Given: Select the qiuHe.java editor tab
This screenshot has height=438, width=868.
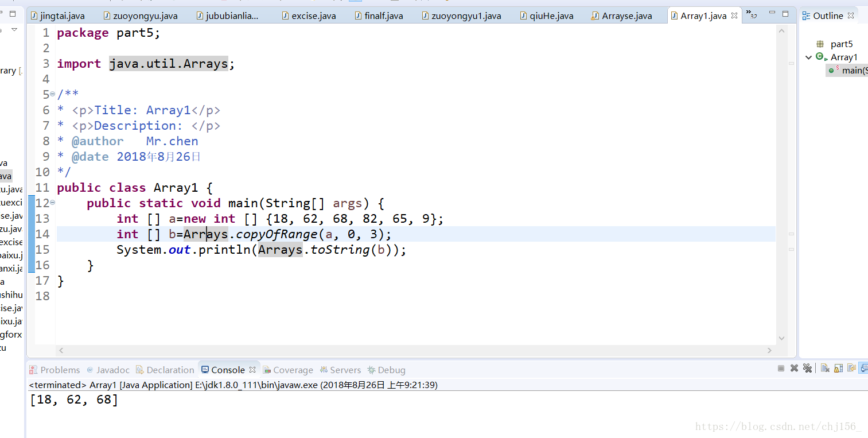Looking at the screenshot, I should point(546,16).
